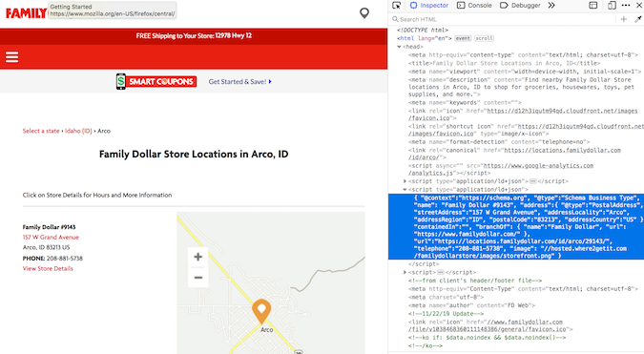Toggle the scroll badge on html tag
644x354 pixels.
(485, 38)
